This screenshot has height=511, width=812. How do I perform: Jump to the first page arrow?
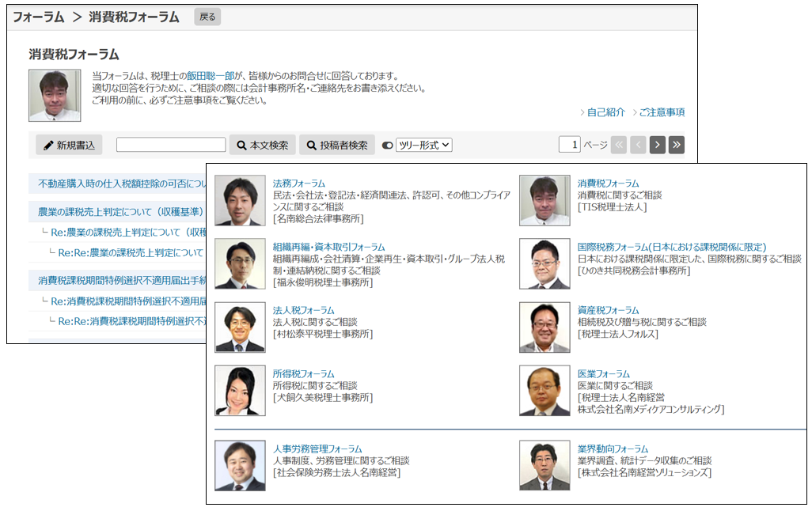(x=619, y=145)
